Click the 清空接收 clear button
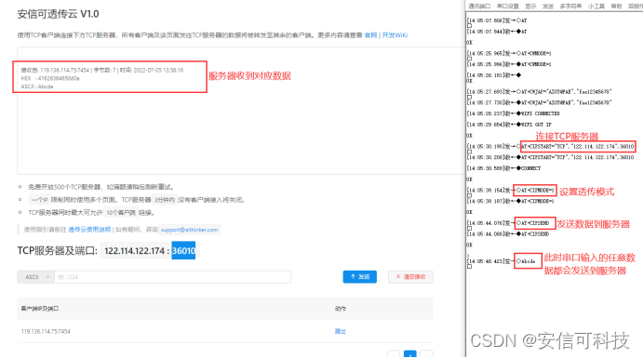 coord(410,277)
